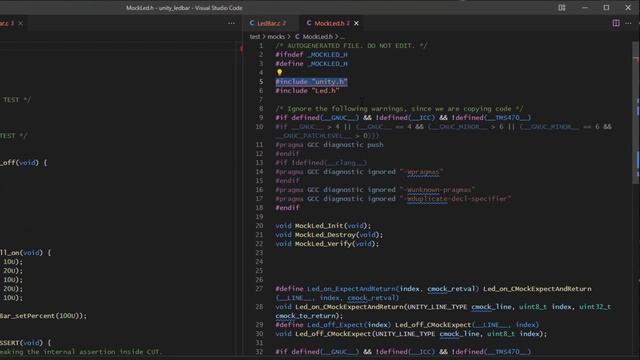The width and height of the screenshot is (640, 360).
Task: Show code actions via the lightbulb icon
Action: (280, 73)
